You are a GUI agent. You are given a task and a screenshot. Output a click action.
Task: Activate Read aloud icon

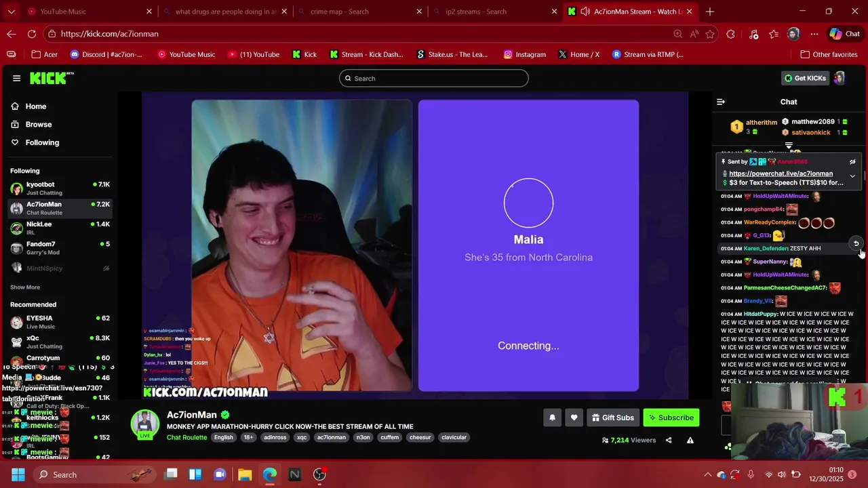coord(694,34)
